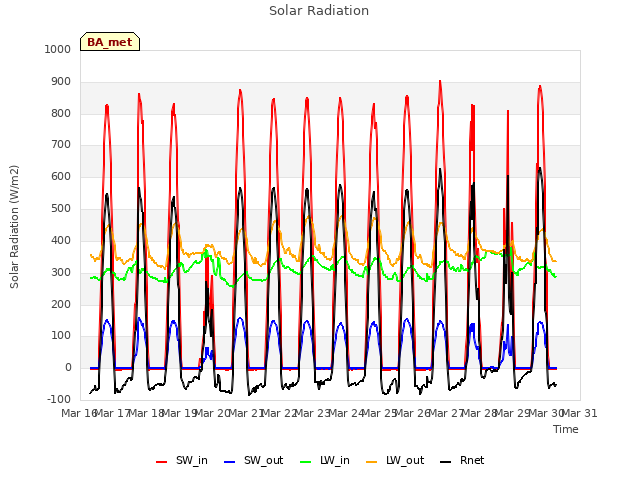The width and height of the screenshot is (640, 480).
Task: Click the 600 y-axis tick label
Action: coord(61,177)
